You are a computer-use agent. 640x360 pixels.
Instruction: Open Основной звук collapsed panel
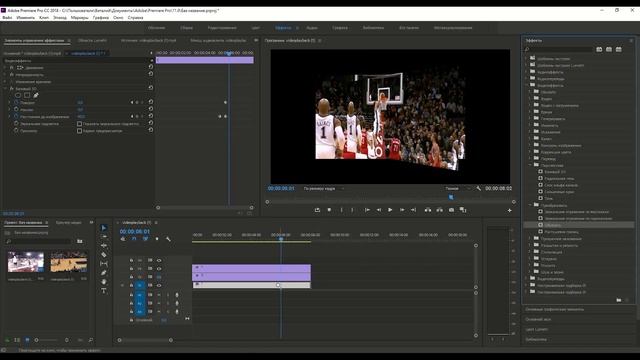tap(538, 320)
